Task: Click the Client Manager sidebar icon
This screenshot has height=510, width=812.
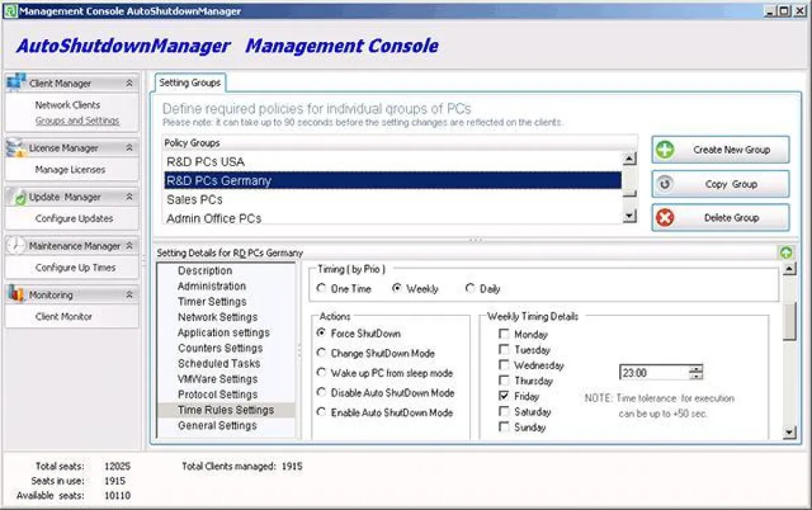Action: [16, 83]
